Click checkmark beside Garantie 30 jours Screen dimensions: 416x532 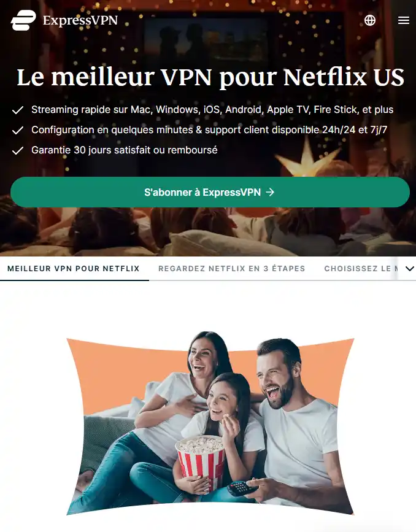[x=18, y=150]
